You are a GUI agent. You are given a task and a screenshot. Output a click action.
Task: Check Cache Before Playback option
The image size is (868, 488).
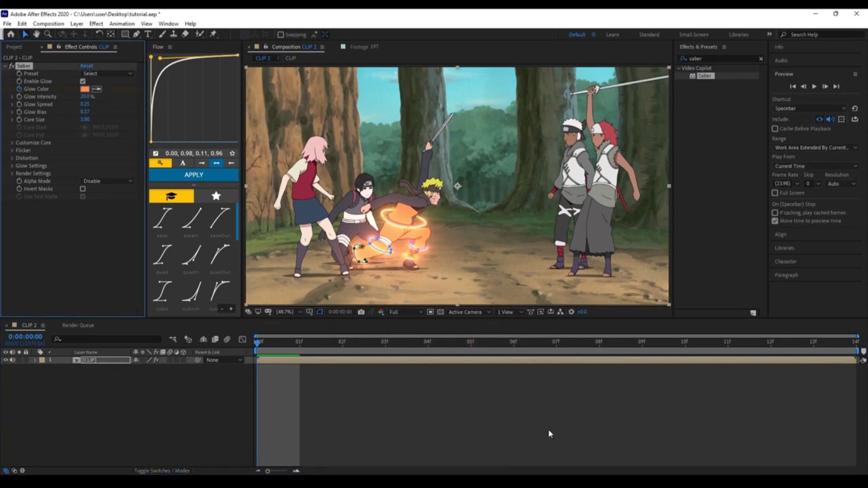coord(775,129)
